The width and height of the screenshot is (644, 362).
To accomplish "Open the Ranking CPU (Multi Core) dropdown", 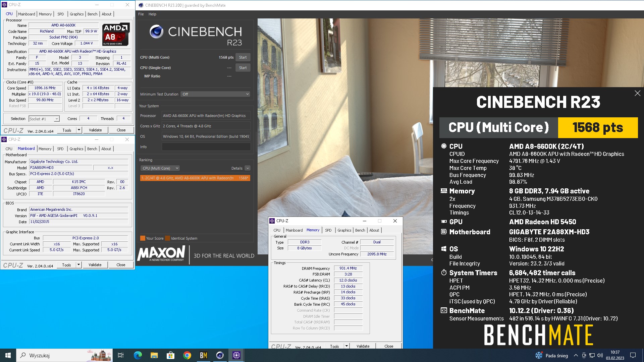I will 160,168.
